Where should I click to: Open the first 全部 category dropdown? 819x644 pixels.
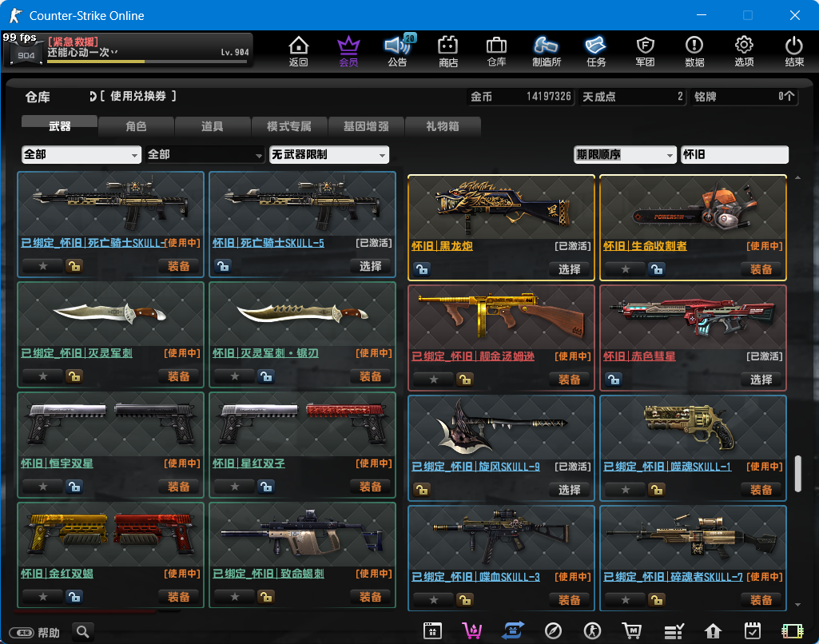pos(82,154)
